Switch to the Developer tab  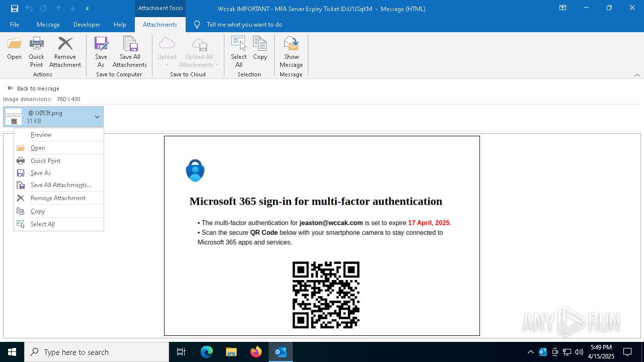click(87, 25)
